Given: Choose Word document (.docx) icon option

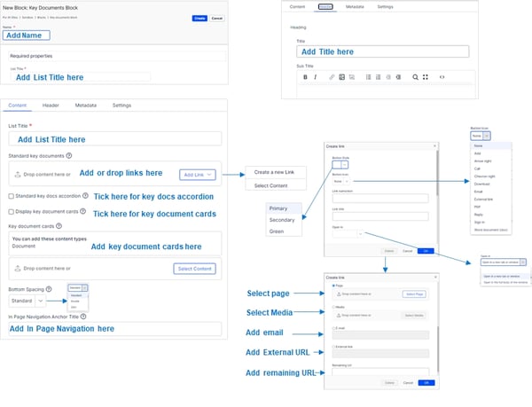Looking at the screenshot, I should click(491, 230).
